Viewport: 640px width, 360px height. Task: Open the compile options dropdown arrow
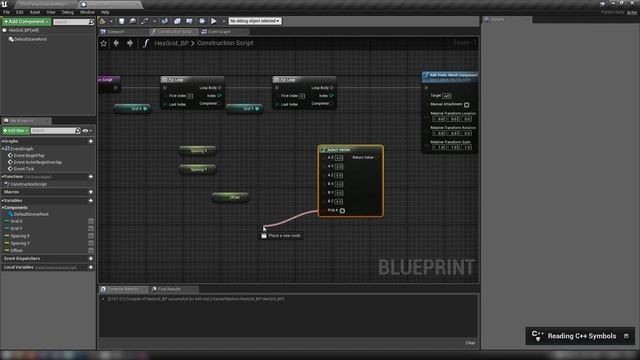pos(111,21)
